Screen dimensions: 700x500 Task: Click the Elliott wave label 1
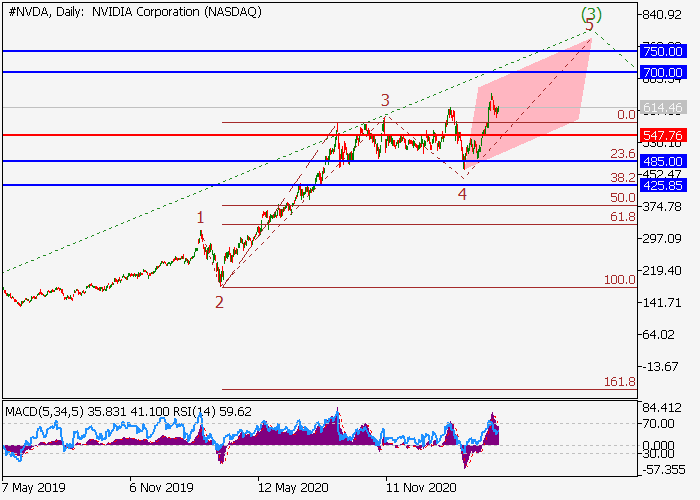tap(200, 218)
